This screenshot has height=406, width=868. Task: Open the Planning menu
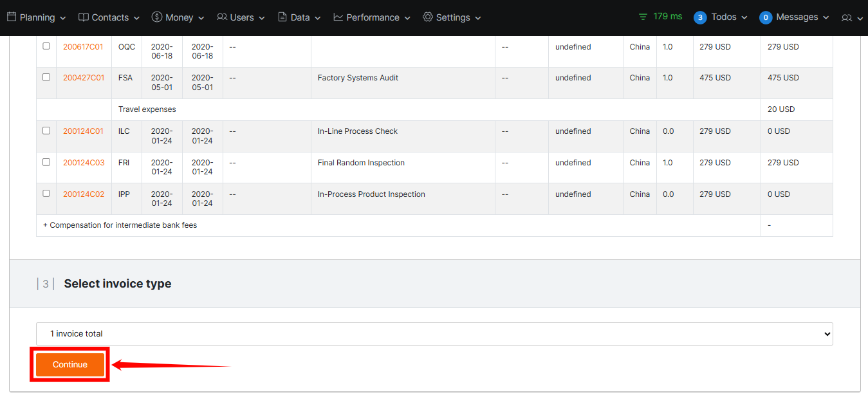click(x=36, y=17)
